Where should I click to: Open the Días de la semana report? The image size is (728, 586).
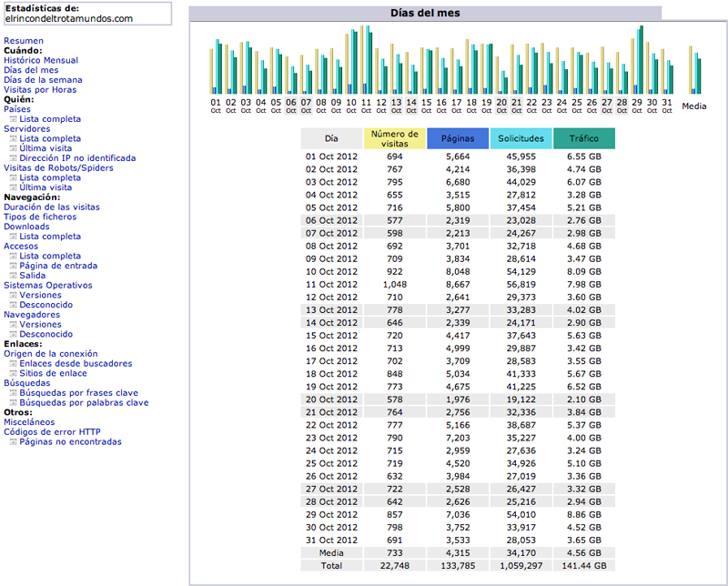43,80
